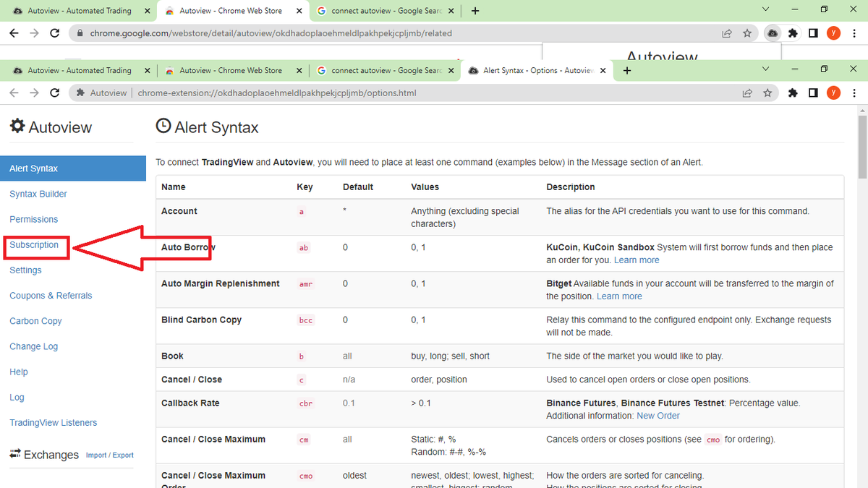
Task: Open Extensions puzzle icon in front window
Action: tap(793, 93)
